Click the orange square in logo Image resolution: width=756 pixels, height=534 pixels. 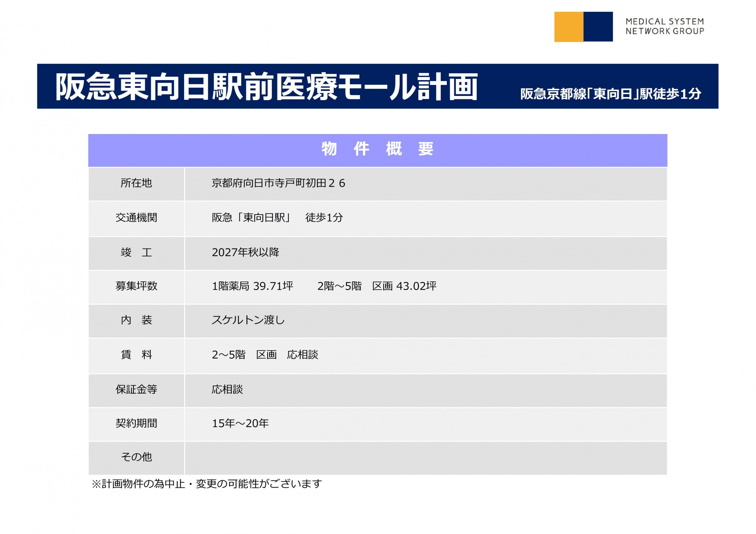click(569, 26)
